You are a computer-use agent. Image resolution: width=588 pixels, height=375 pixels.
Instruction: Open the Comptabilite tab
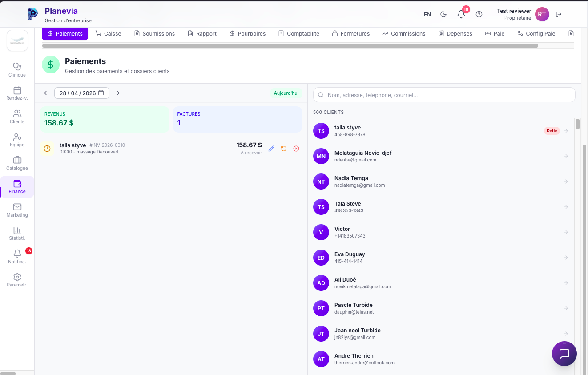pos(298,33)
